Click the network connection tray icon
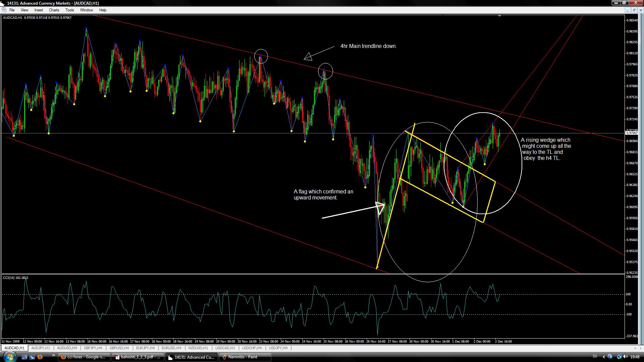The width and height of the screenshot is (644, 362). pos(619,357)
